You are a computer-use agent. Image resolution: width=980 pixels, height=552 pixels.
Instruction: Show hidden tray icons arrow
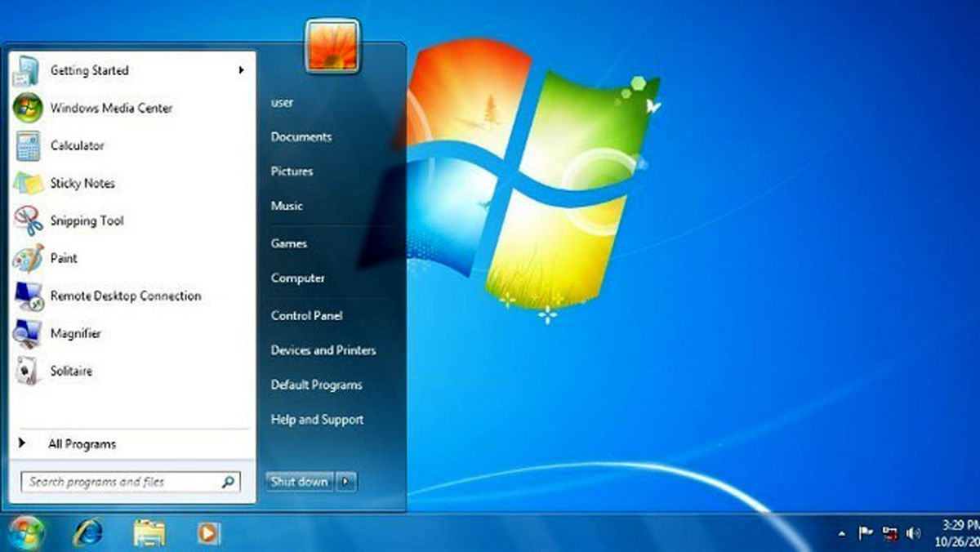tap(842, 534)
